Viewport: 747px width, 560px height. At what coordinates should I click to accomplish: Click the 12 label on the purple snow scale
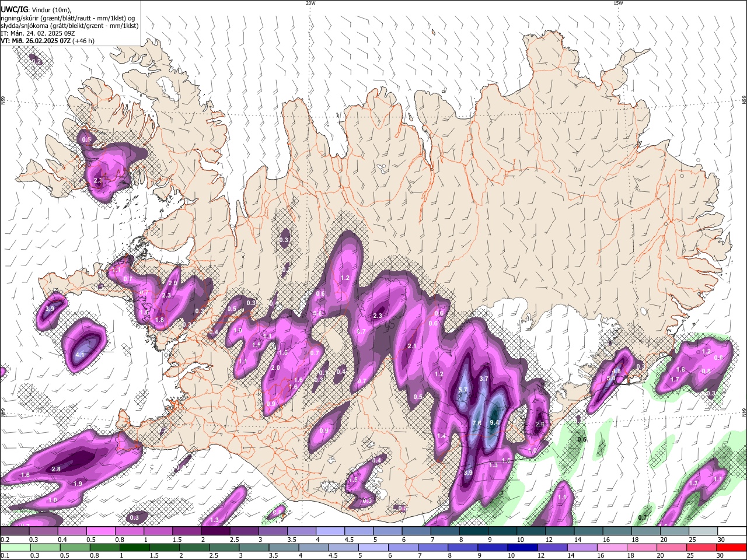pyautogui.click(x=549, y=540)
